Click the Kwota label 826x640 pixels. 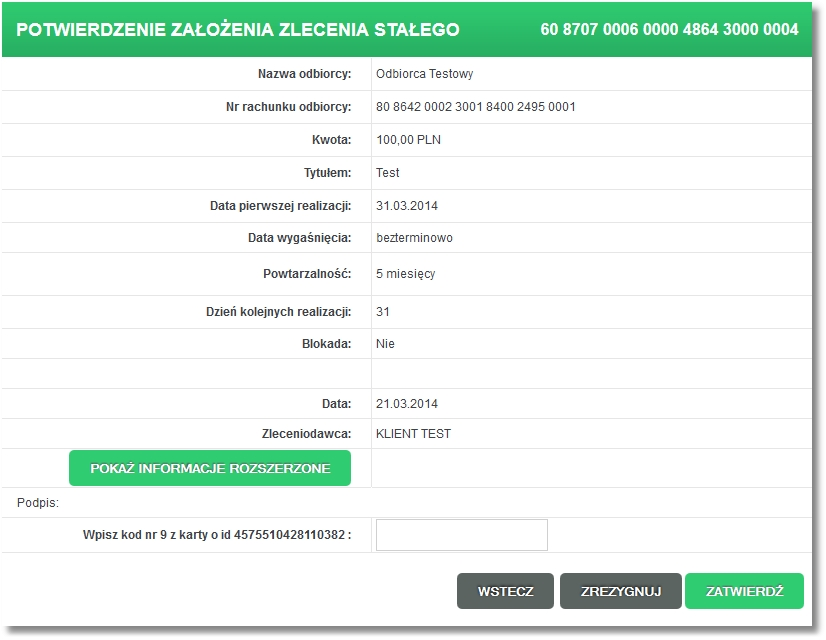pos(331,140)
